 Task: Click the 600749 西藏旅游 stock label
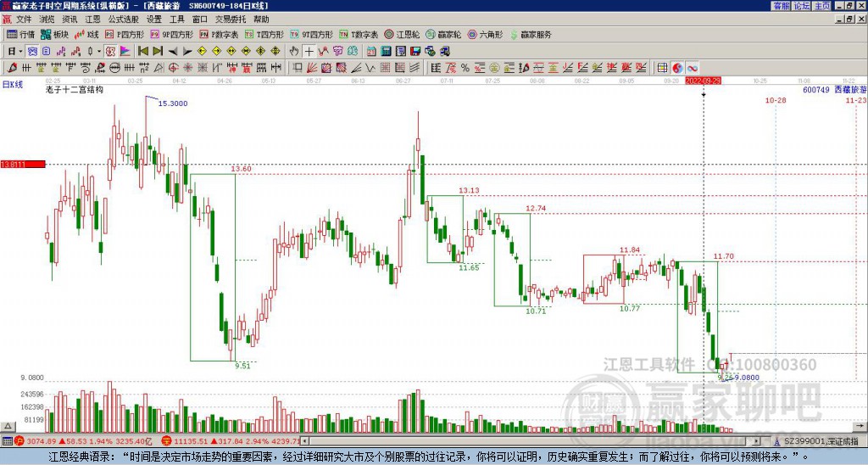click(834, 89)
